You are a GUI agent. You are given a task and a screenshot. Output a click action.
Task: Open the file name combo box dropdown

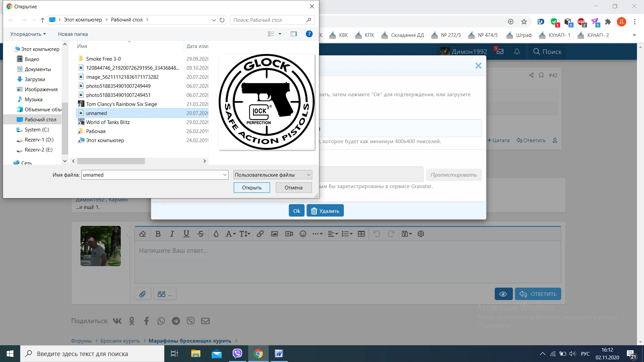[225, 175]
